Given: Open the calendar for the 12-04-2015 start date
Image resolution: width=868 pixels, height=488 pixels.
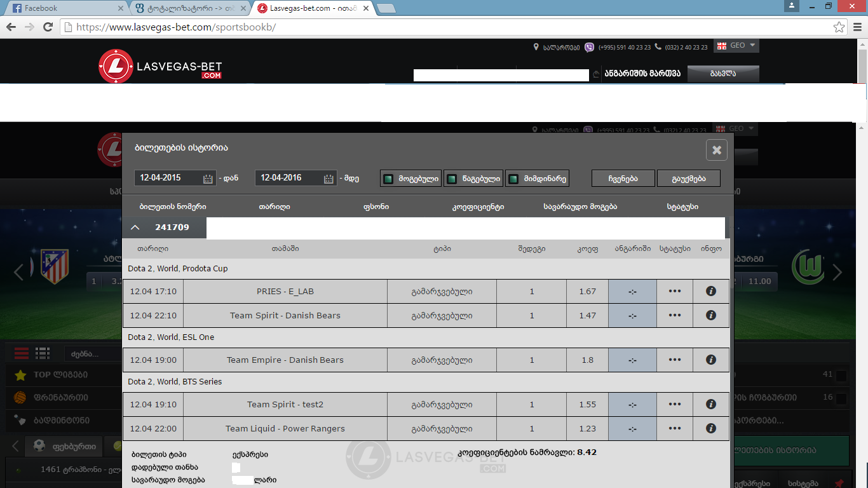Looking at the screenshot, I should click(208, 179).
